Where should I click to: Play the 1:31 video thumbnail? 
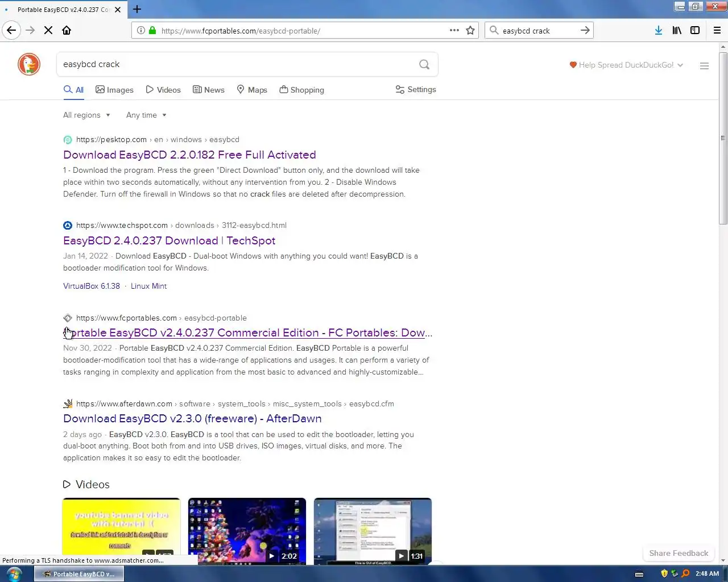click(x=373, y=531)
